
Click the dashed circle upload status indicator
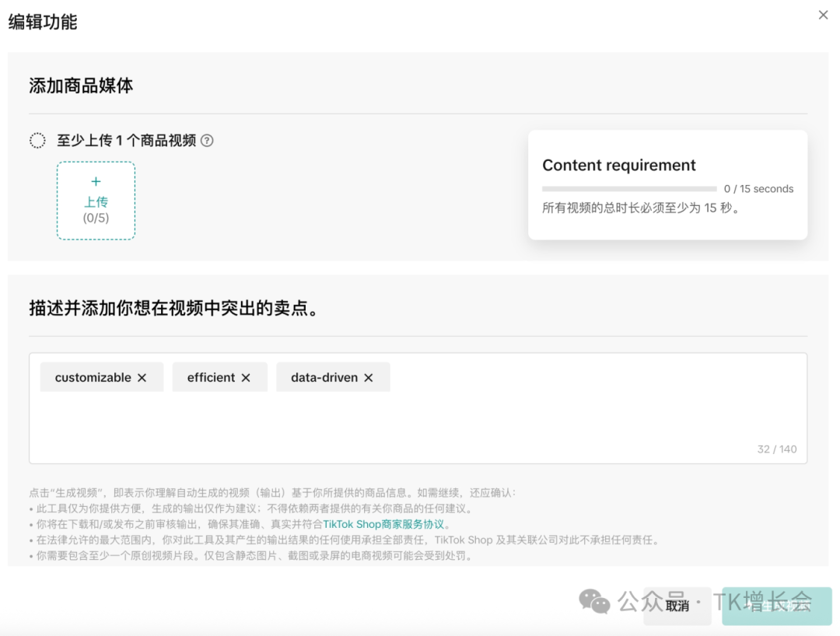click(37, 141)
